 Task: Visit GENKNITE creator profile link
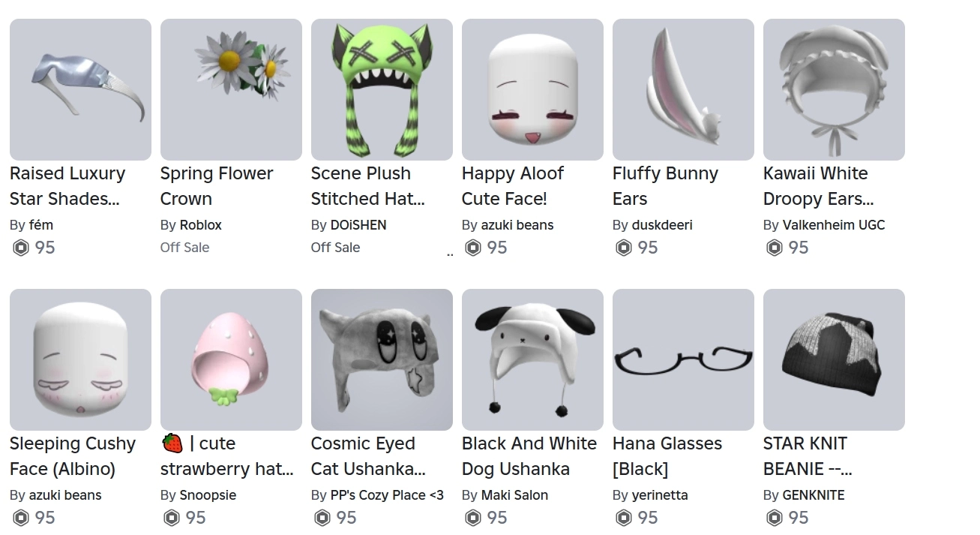click(814, 494)
